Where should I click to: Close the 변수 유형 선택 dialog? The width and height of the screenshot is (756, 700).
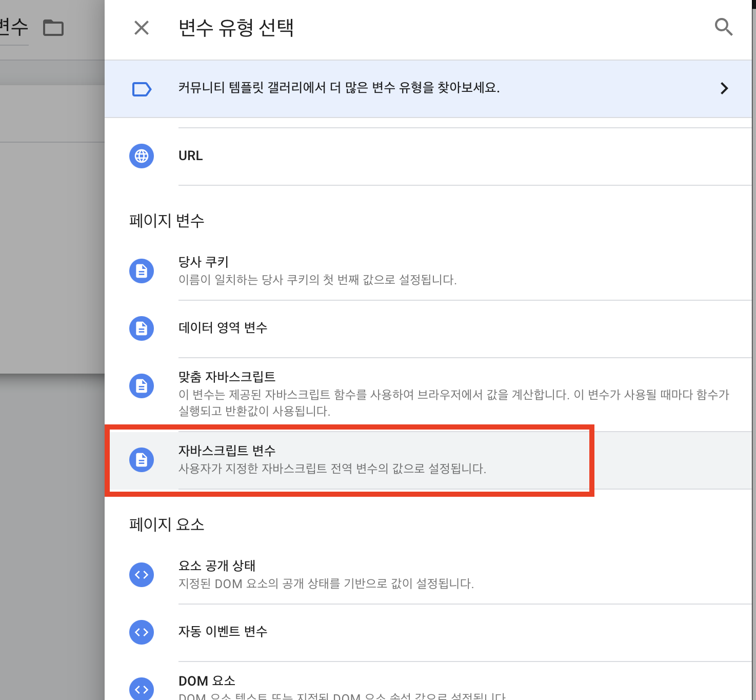(141, 28)
